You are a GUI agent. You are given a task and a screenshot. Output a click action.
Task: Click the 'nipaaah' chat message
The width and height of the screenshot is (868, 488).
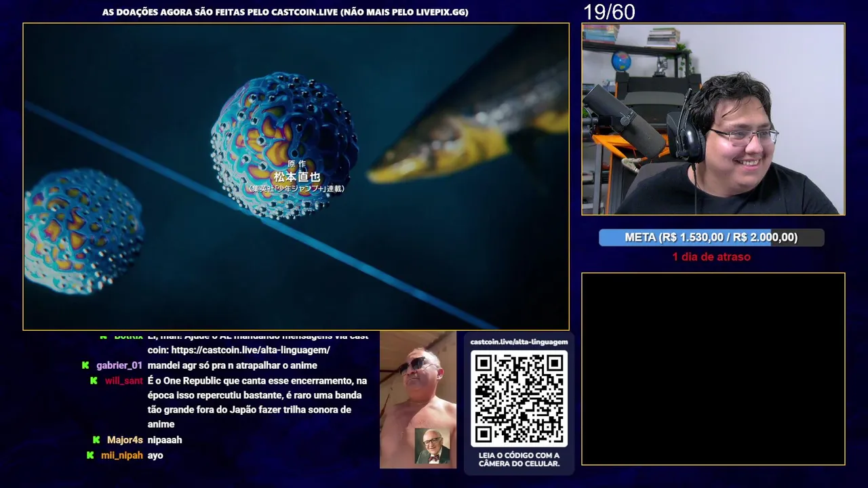click(x=165, y=440)
